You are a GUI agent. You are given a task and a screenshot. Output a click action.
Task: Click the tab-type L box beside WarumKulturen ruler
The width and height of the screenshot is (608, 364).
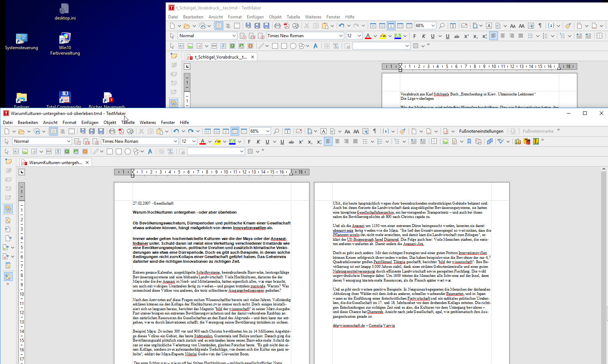pos(22,172)
